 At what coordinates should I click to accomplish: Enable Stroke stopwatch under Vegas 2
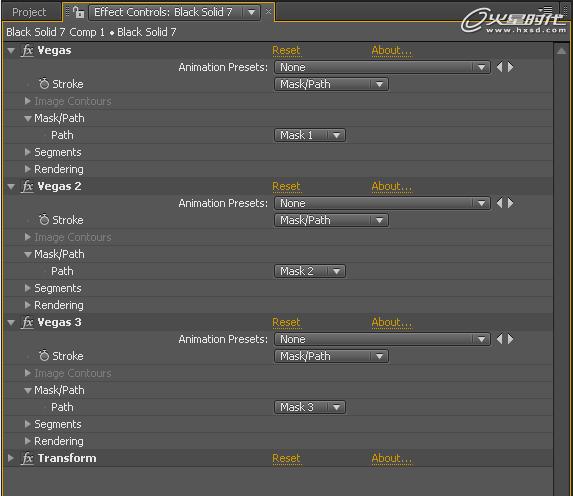pyautogui.click(x=44, y=220)
